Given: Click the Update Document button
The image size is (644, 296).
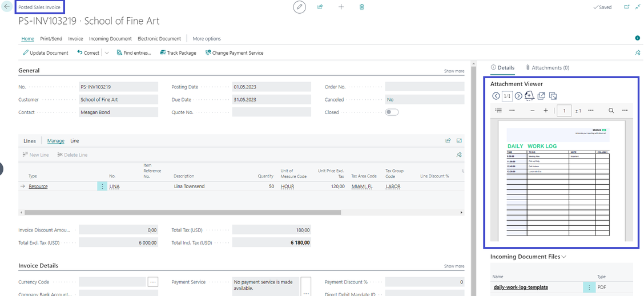Looking at the screenshot, I should 46,53.
